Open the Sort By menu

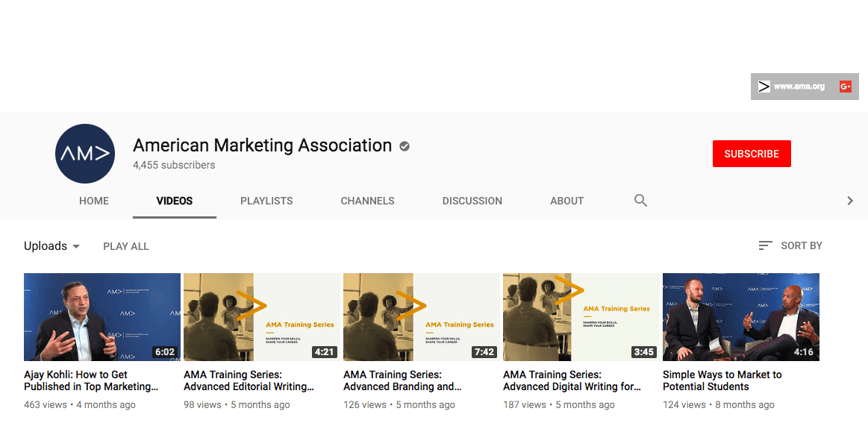click(790, 245)
